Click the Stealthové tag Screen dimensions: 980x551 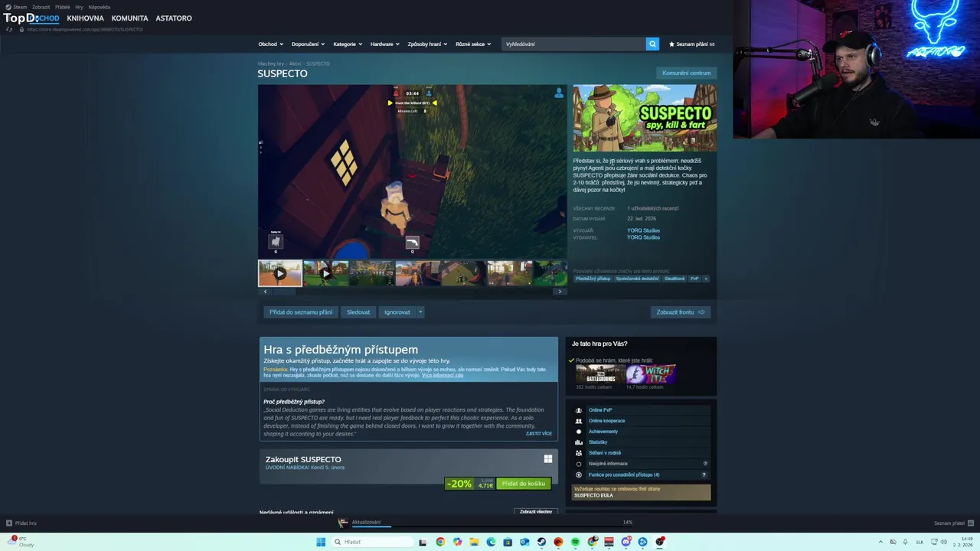[675, 279]
